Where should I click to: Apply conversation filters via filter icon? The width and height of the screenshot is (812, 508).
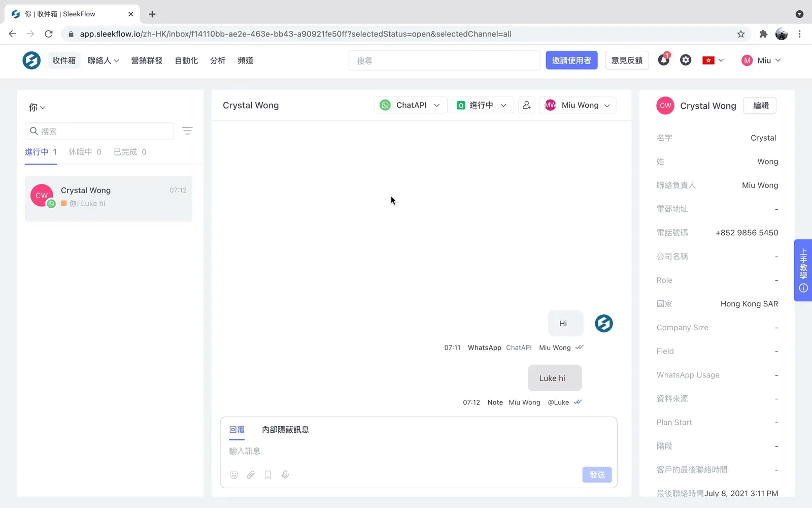[x=187, y=131]
